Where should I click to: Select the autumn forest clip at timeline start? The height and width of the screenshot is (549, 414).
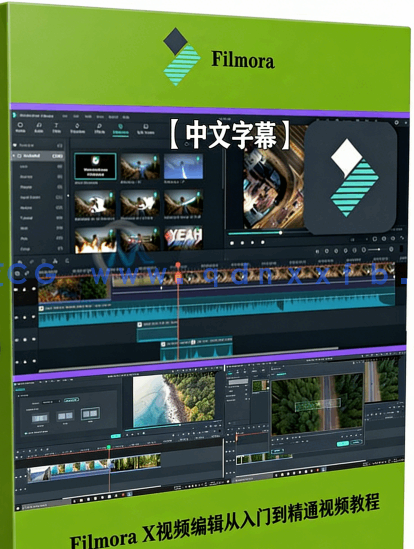(74, 289)
